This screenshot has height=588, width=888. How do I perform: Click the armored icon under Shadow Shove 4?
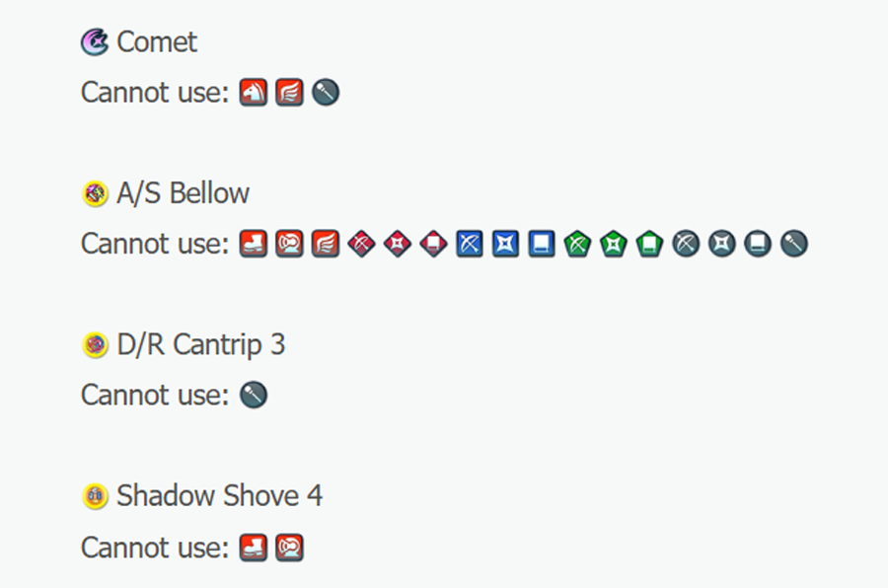pos(289,547)
